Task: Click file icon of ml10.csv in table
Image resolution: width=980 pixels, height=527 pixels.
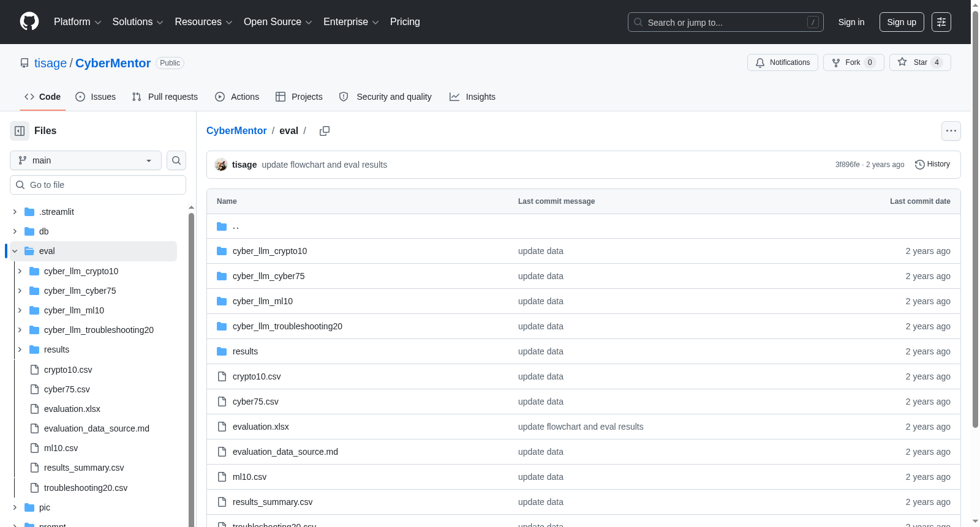Action: tap(222, 477)
